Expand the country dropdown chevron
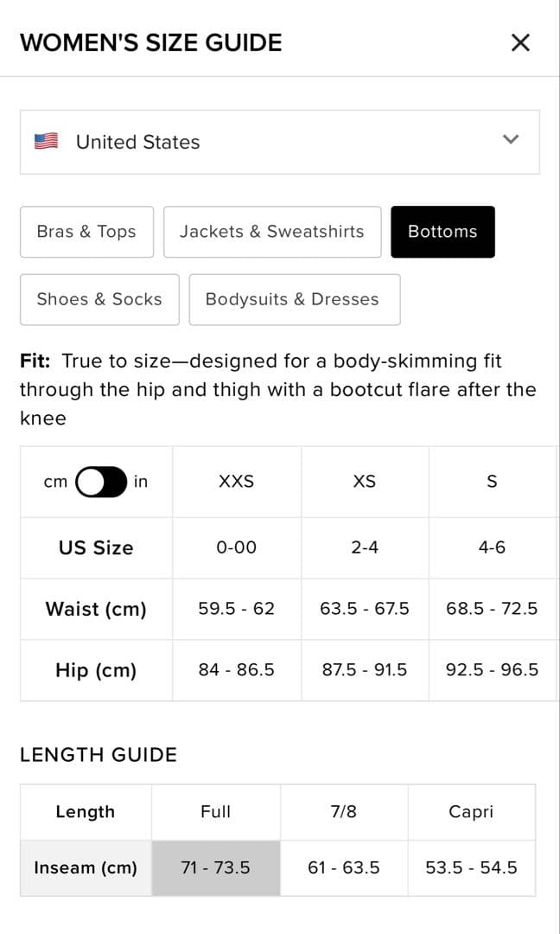The width and height of the screenshot is (560, 934). click(x=511, y=139)
